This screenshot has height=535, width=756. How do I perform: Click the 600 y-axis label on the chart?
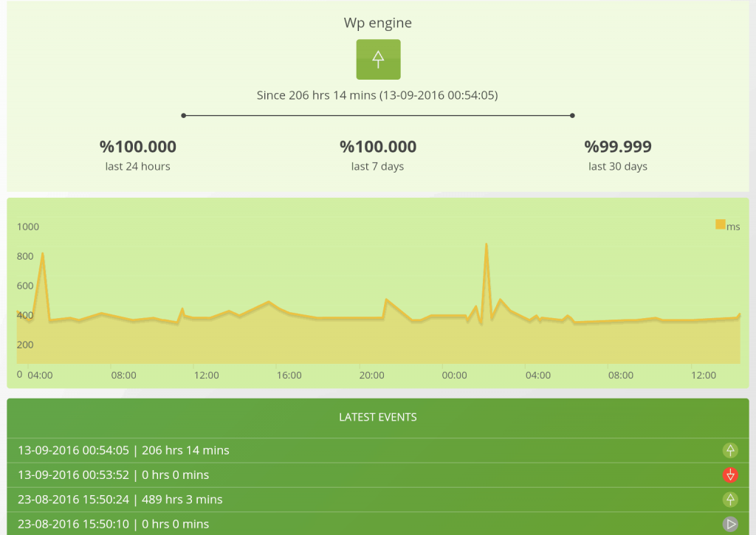coord(25,286)
